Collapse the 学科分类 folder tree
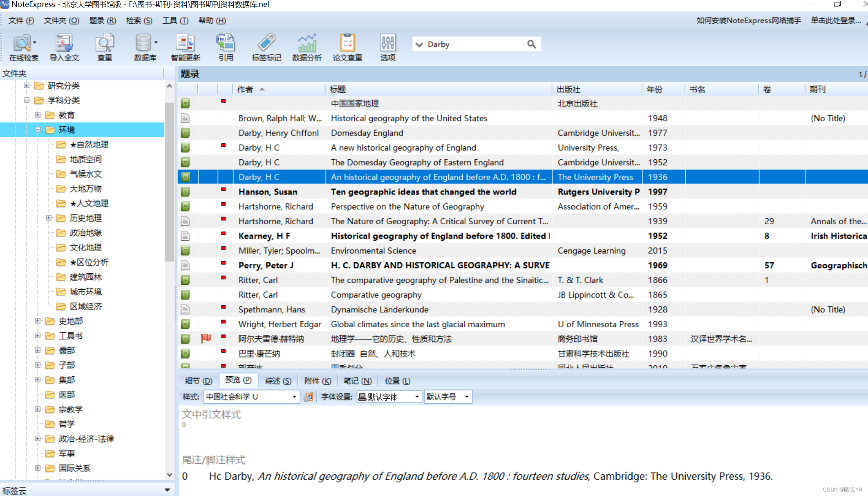 pos(27,101)
